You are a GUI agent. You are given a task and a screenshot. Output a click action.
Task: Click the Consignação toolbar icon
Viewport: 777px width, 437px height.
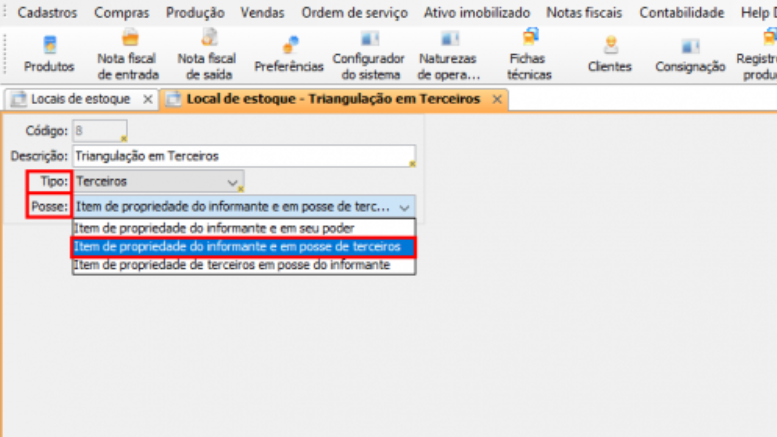pos(690,53)
